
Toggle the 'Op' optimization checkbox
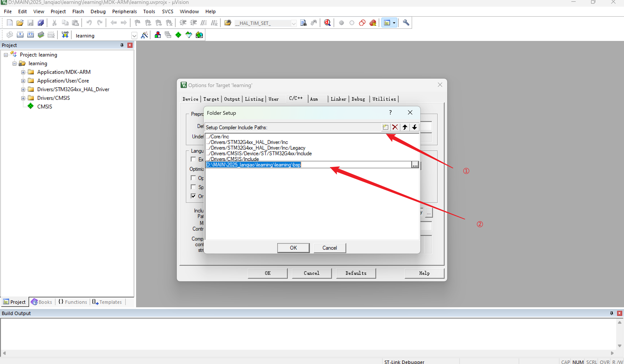click(x=193, y=178)
